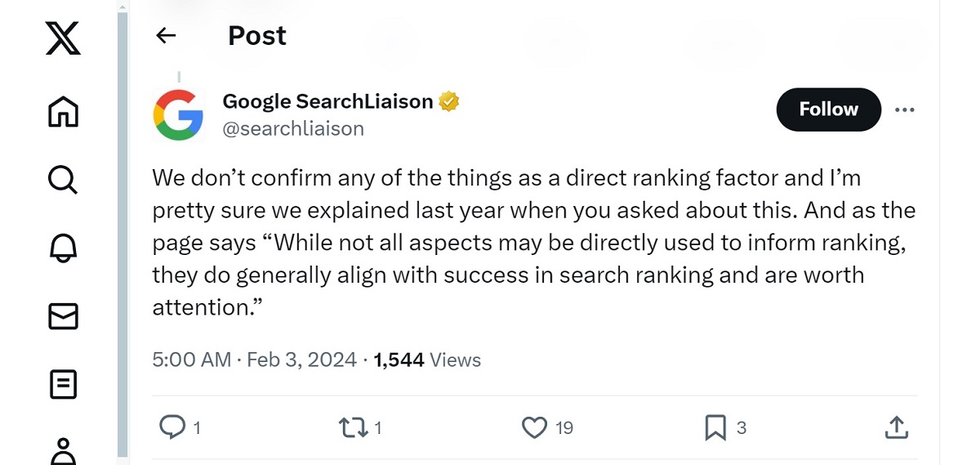Image resolution: width=980 pixels, height=465 pixels.
Task: Open Lists icon in sidebar
Action: click(x=63, y=384)
